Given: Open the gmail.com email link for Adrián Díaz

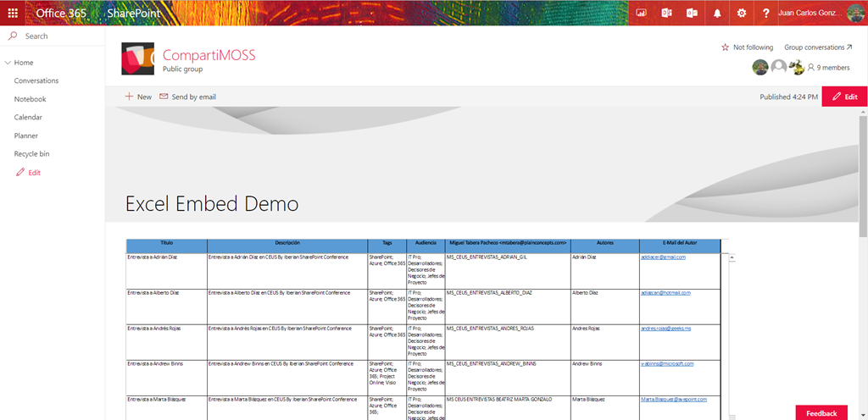Looking at the screenshot, I should coord(663,257).
